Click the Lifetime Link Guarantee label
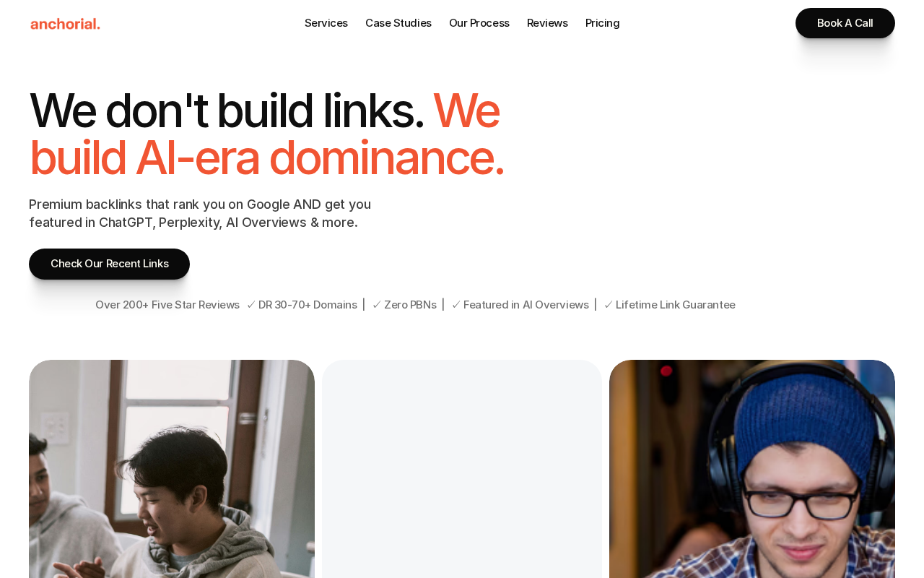 pos(676,305)
